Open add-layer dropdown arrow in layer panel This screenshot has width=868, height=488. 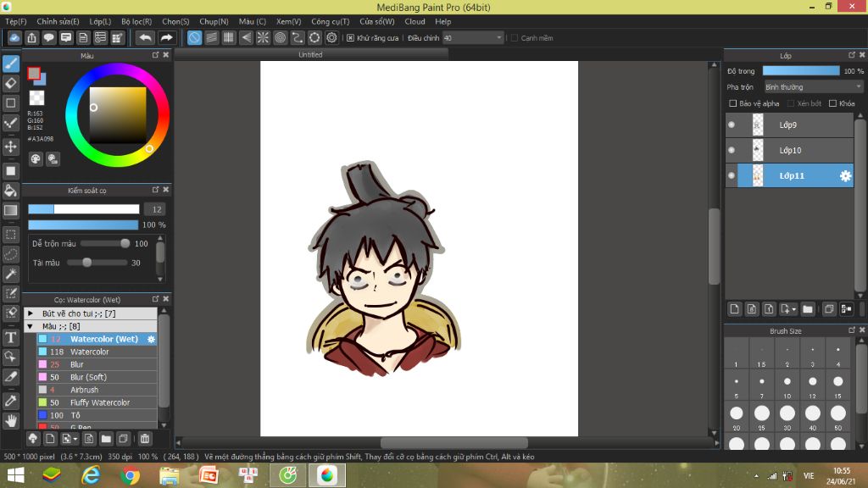click(793, 309)
